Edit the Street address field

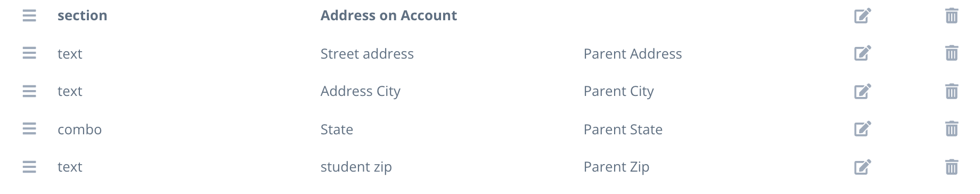point(862,53)
